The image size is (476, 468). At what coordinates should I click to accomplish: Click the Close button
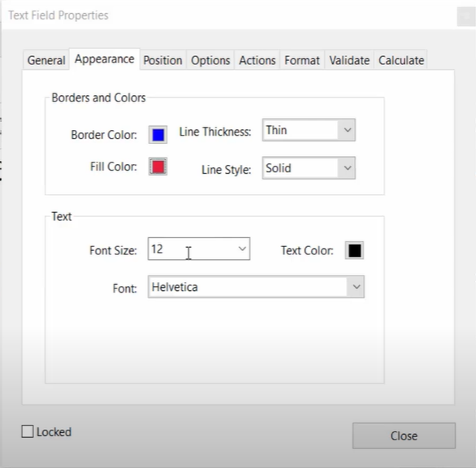pos(404,435)
